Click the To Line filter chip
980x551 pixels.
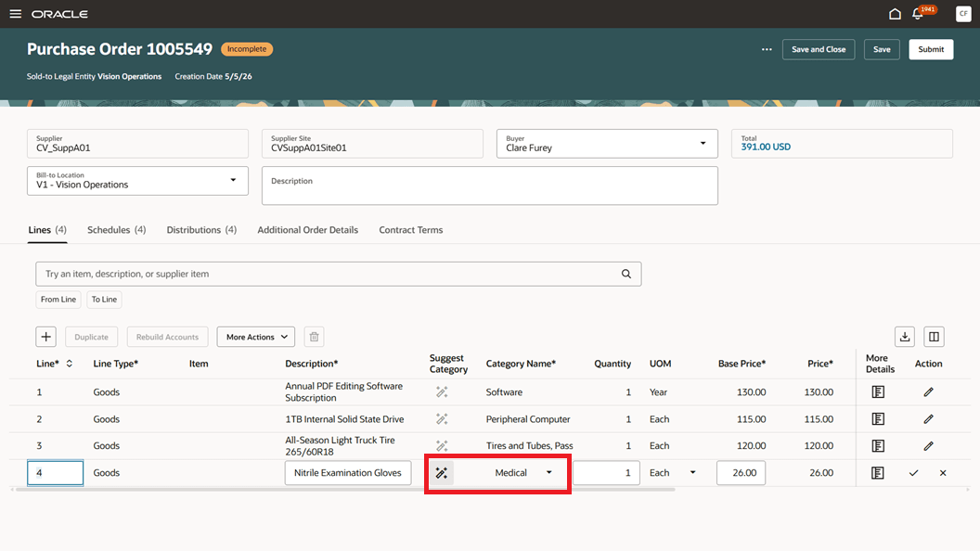click(104, 300)
